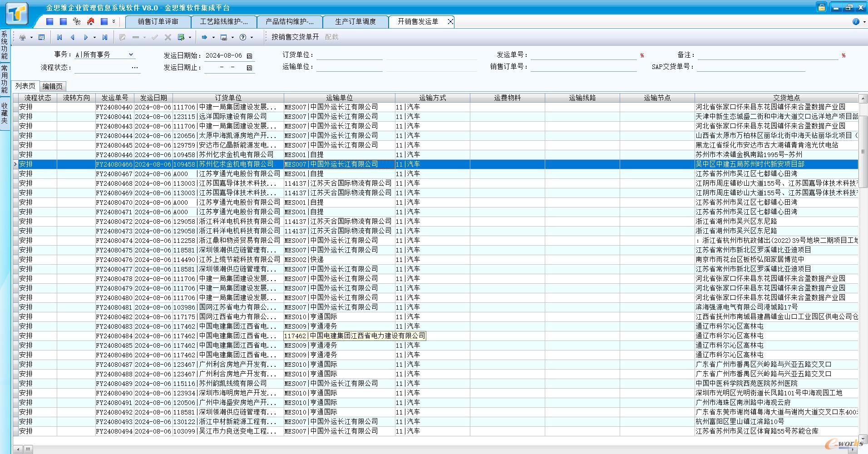
Task: Click the blue info icon at top right
Action: (x=856, y=21)
